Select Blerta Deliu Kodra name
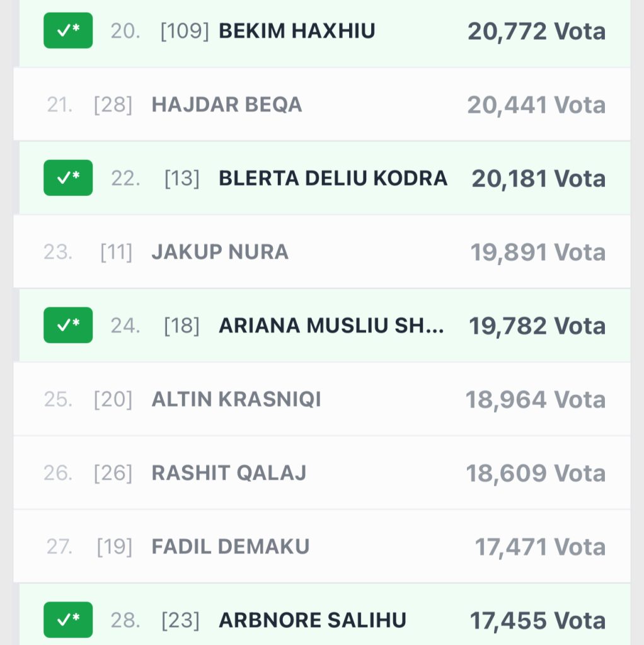 (x=333, y=178)
